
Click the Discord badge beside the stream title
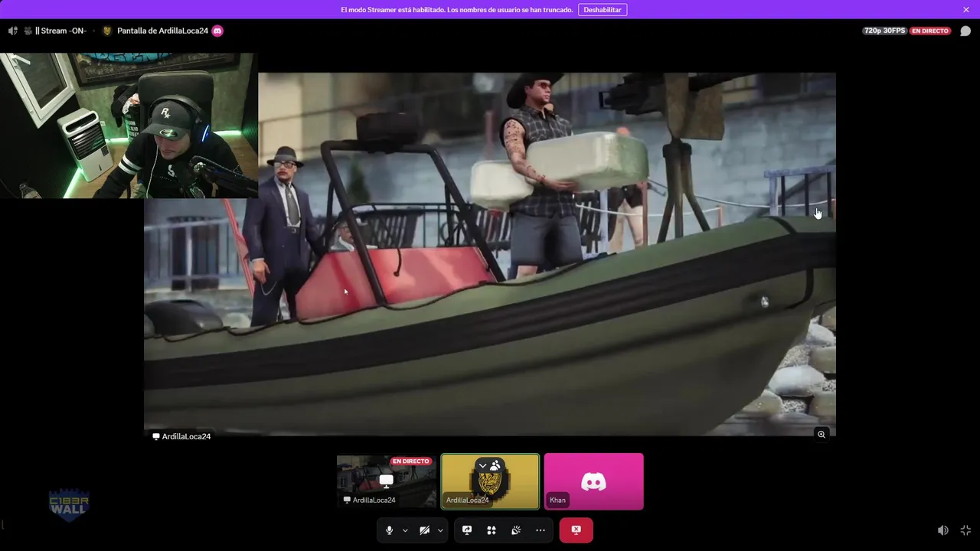pos(217,31)
